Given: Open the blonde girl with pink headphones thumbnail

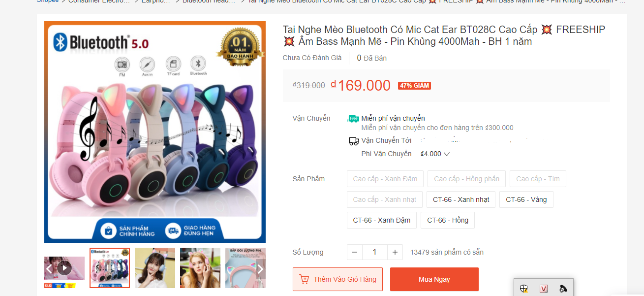Looking at the screenshot, I should [200, 268].
